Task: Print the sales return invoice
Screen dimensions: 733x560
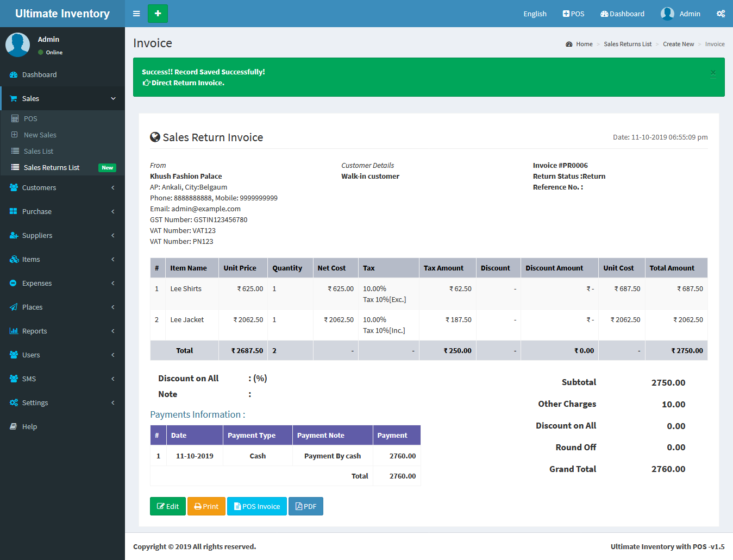Action: click(x=206, y=506)
